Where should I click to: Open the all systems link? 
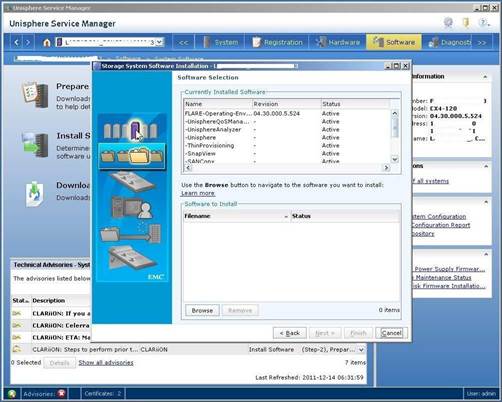431,181
